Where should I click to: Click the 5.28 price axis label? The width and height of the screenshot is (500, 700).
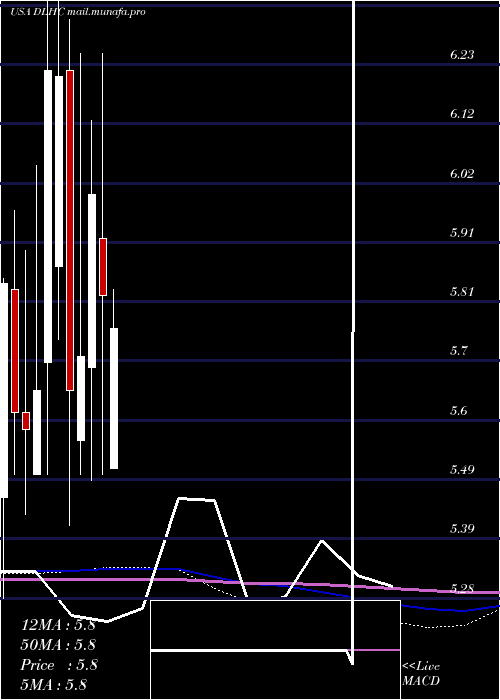coord(462,588)
